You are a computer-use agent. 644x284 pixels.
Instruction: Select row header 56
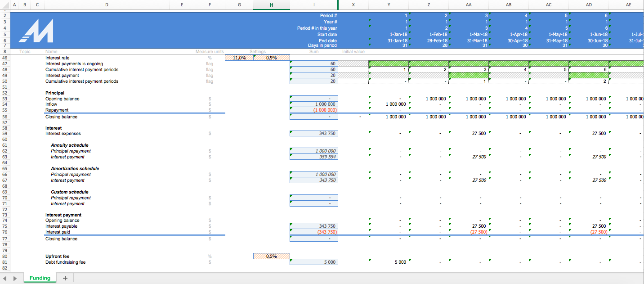[4, 117]
